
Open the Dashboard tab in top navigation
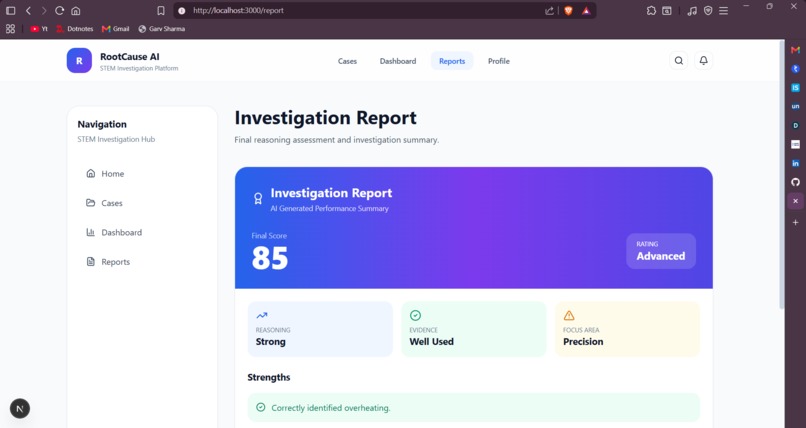pyautogui.click(x=398, y=61)
